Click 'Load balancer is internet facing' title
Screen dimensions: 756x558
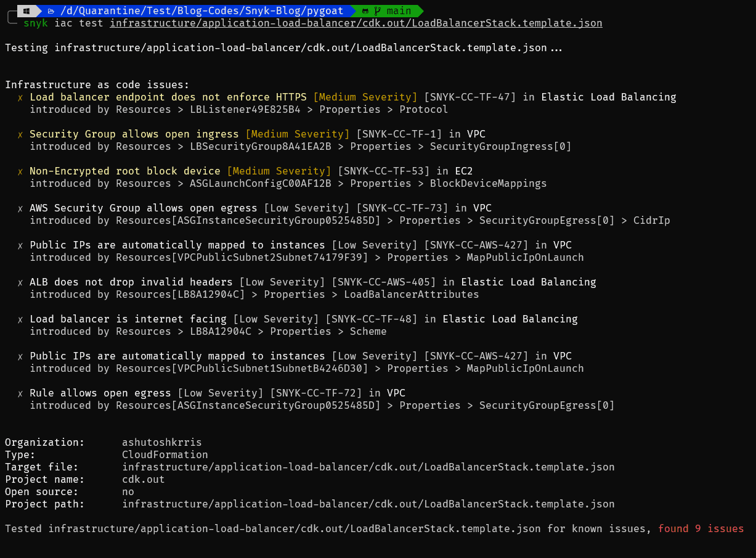(128, 319)
